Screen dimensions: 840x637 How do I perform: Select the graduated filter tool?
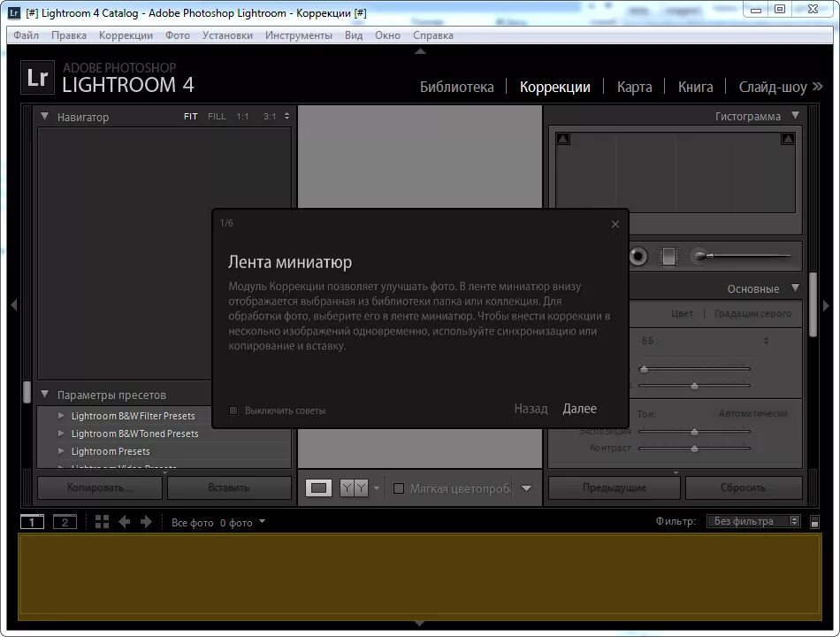coord(668,256)
